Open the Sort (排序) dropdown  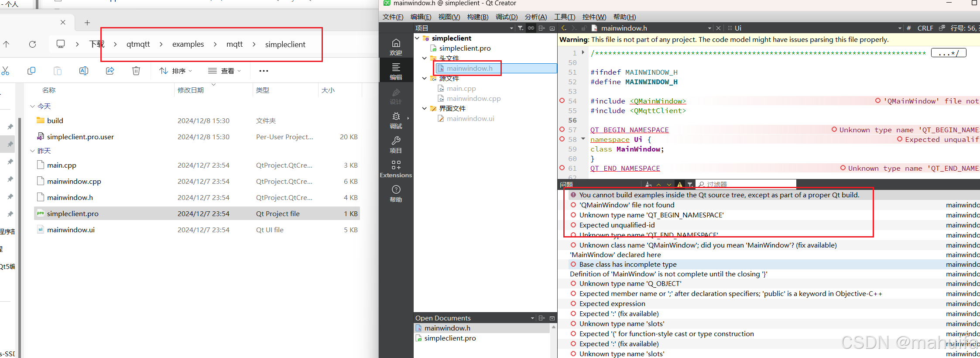pos(175,71)
